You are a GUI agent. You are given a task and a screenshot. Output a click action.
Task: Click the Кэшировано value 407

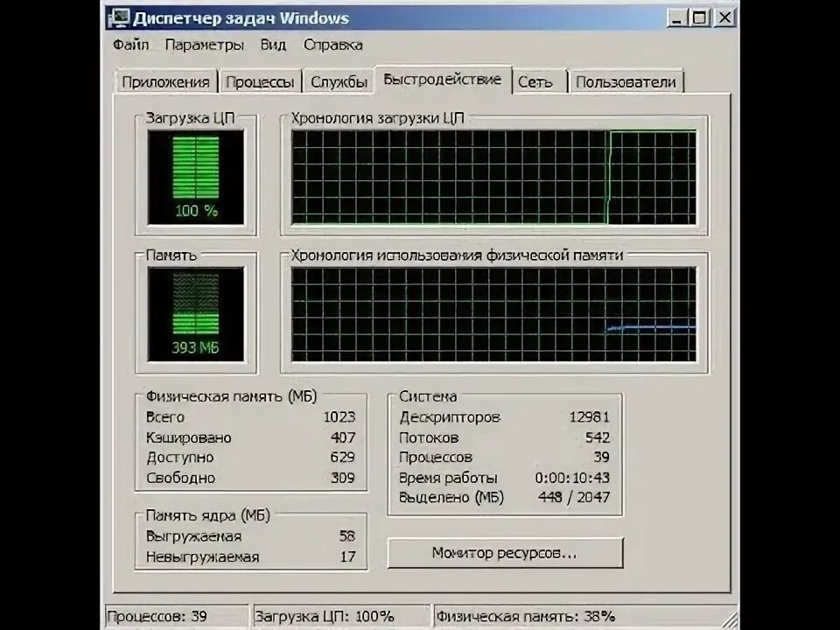(x=343, y=437)
